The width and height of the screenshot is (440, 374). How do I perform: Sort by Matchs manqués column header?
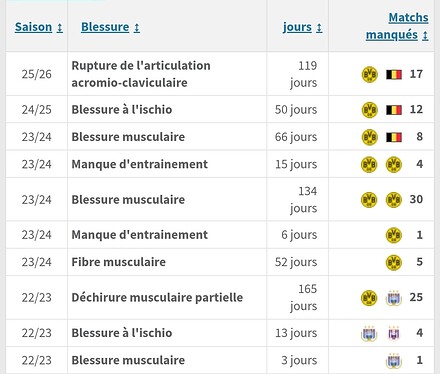click(397, 26)
